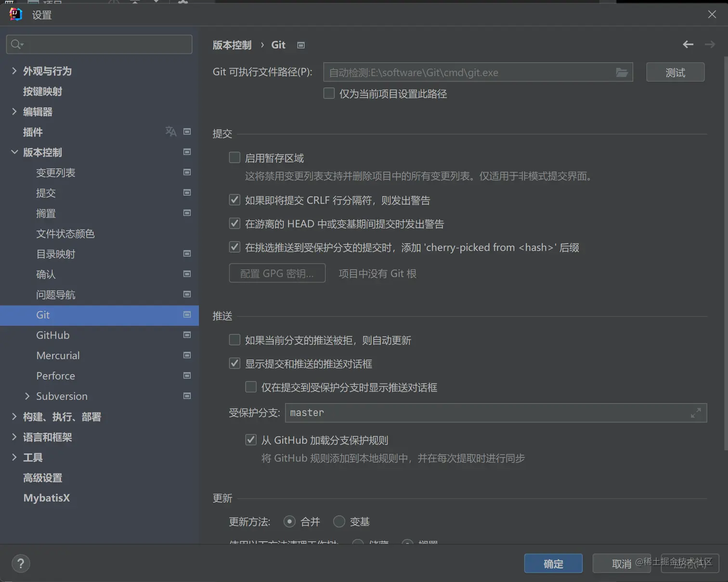Click the project settings icon on 提交 row

point(187,193)
